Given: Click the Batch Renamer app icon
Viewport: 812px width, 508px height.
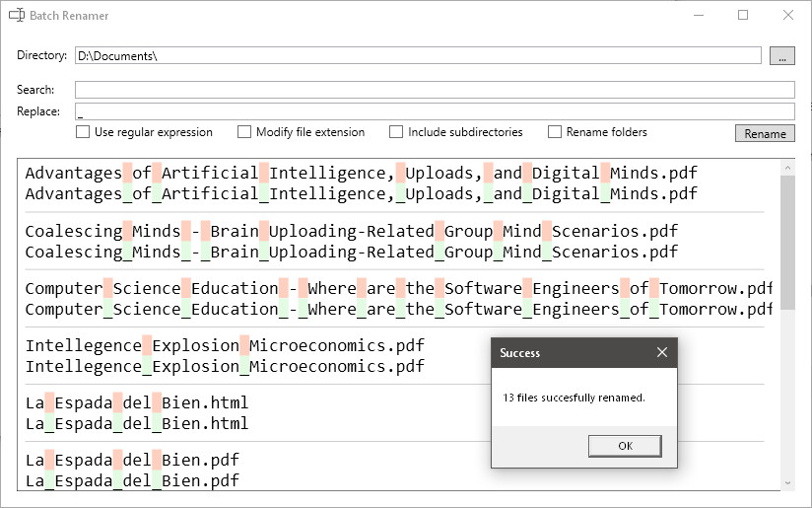Looking at the screenshot, I should pyautogui.click(x=16, y=16).
